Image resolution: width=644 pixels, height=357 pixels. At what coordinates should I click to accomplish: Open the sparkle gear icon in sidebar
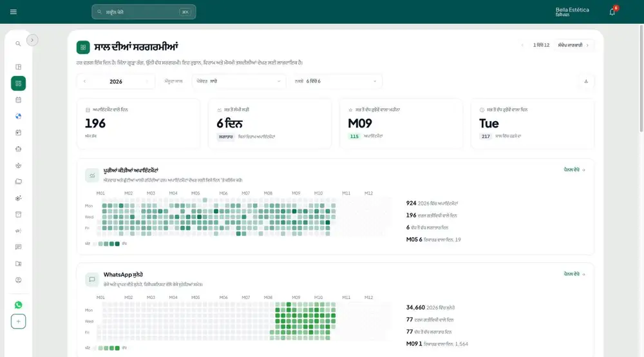[x=18, y=198]
